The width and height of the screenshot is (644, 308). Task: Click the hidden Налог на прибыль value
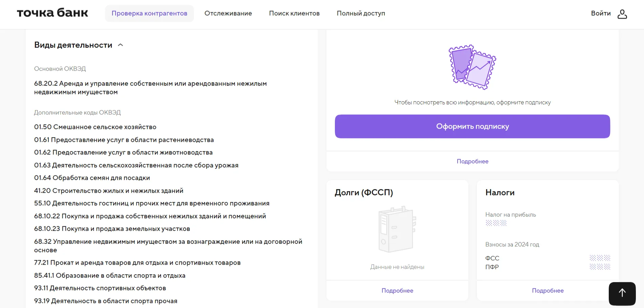[x=496, y=224]
